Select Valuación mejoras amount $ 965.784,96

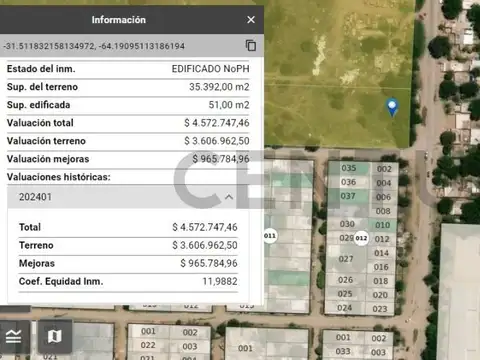(221, 159)
